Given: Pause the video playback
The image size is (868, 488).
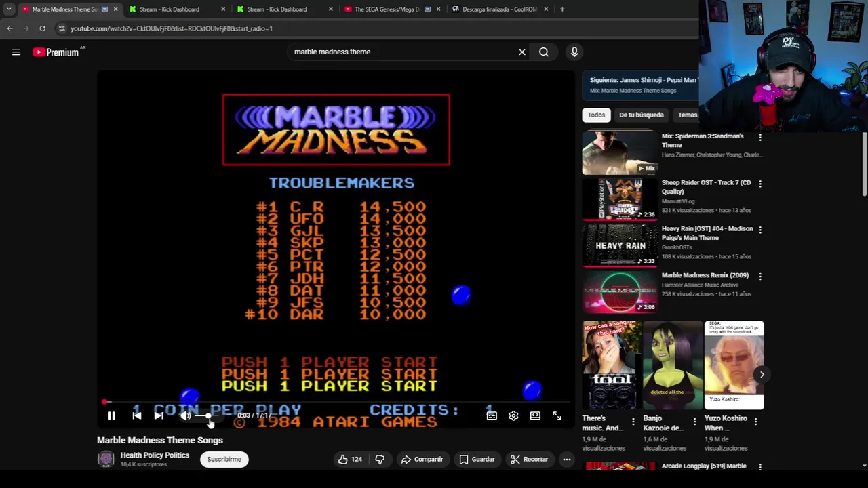Looking at the screenshot, I should pyautogui.click(x=112, y=415).
